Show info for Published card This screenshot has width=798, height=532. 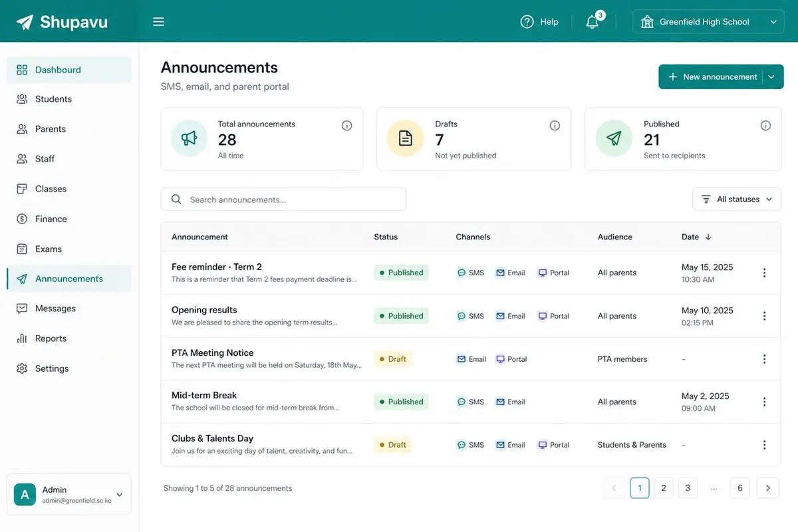click(x=765, y=126)
